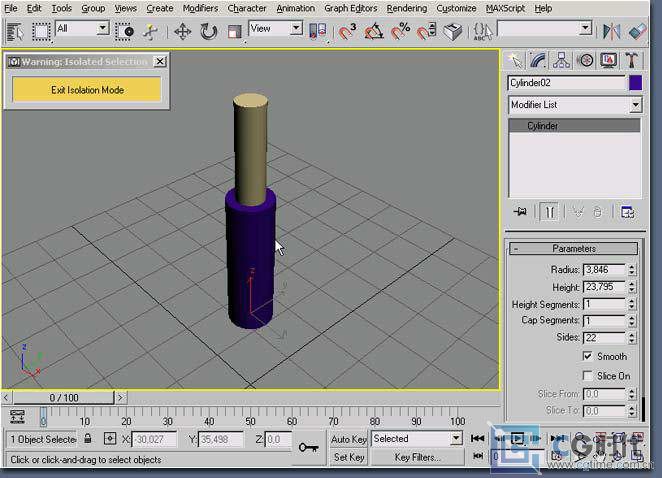
Task: Open Keyboard Shortcut Override toggle
Action: point(453,32)
